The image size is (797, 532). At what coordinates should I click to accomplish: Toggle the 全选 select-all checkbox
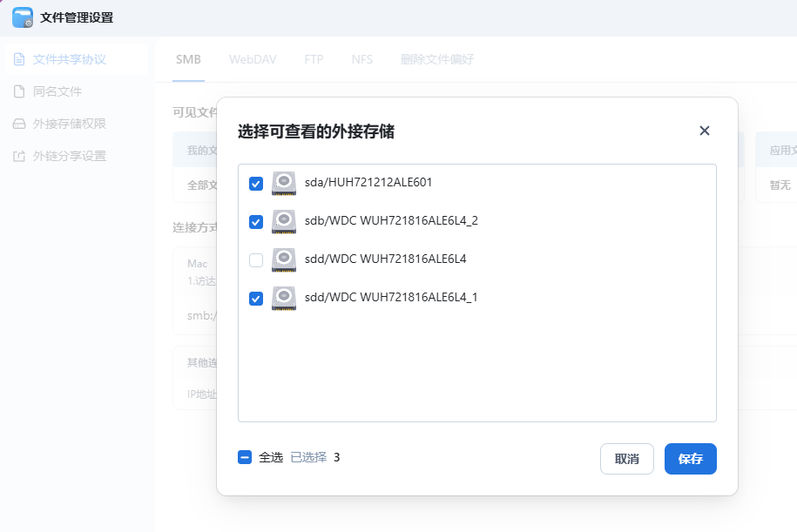(x=245, y=457)
